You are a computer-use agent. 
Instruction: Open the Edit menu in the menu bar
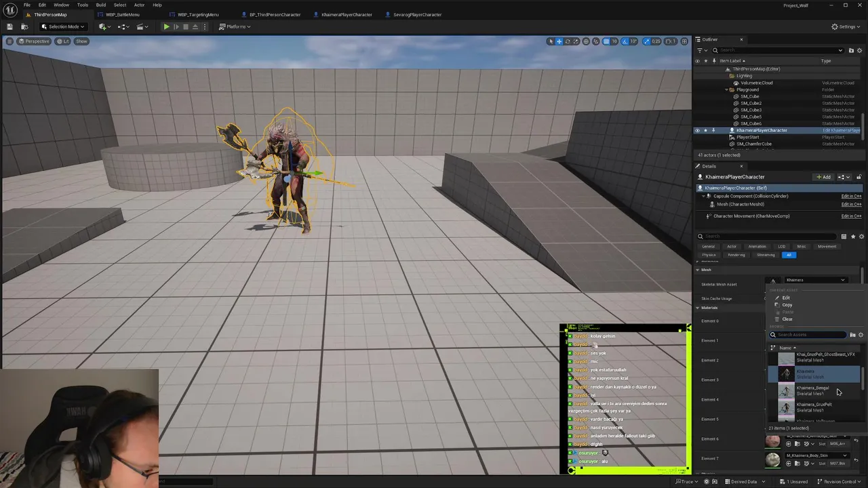[x=42, y=5]
